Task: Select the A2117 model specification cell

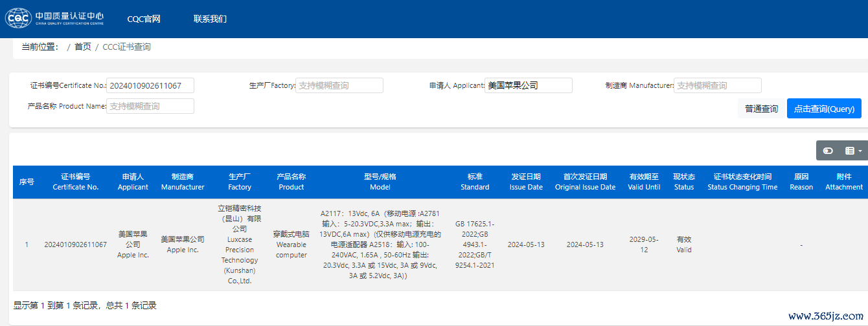Action: [x=380, y=244]
